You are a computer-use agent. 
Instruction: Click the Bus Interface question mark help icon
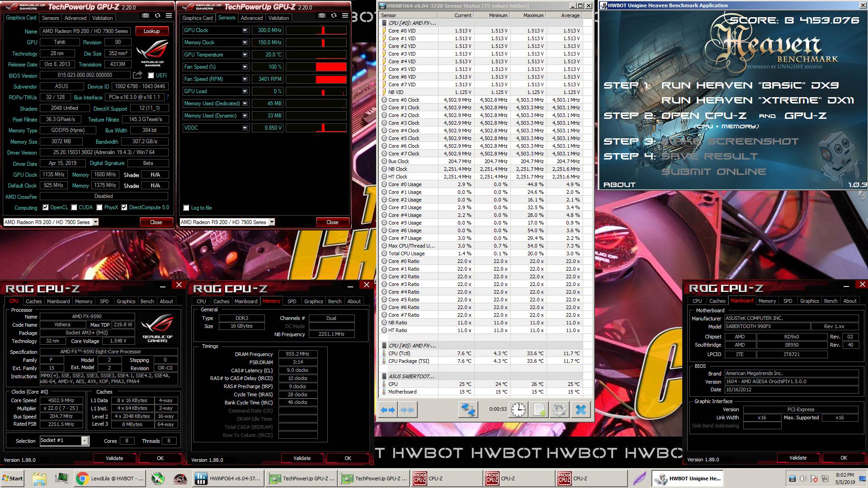[167, 97]
